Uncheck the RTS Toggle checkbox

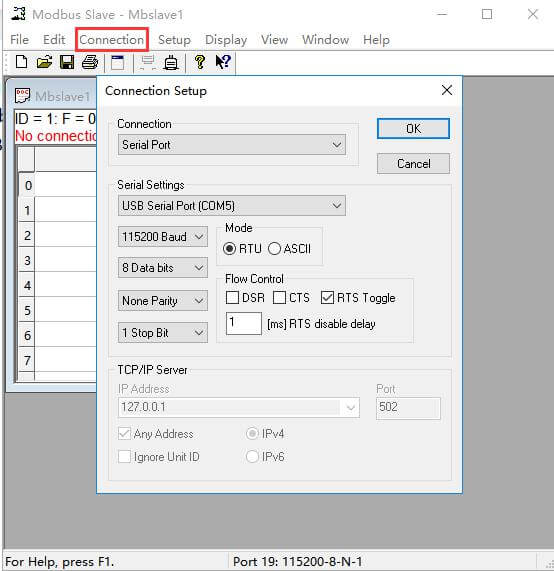tap(327, 298)
